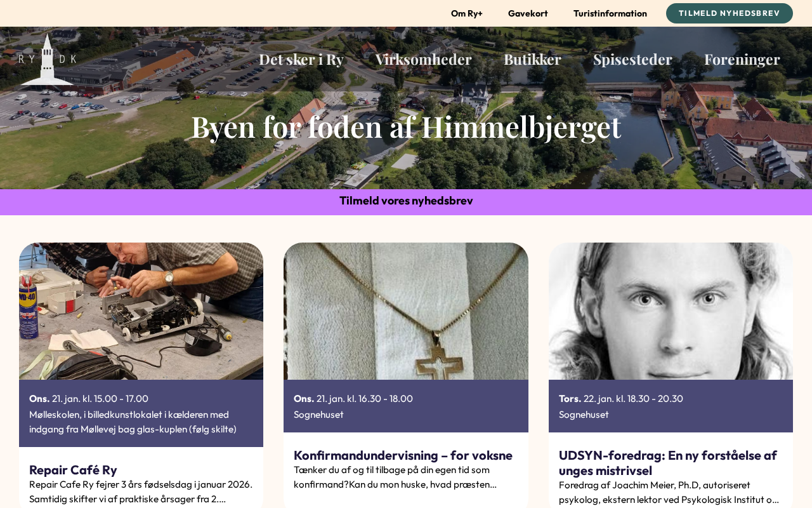The image size is (812, 508).
Task: Navigate to Spisesteder
Action: click(632, 59)
